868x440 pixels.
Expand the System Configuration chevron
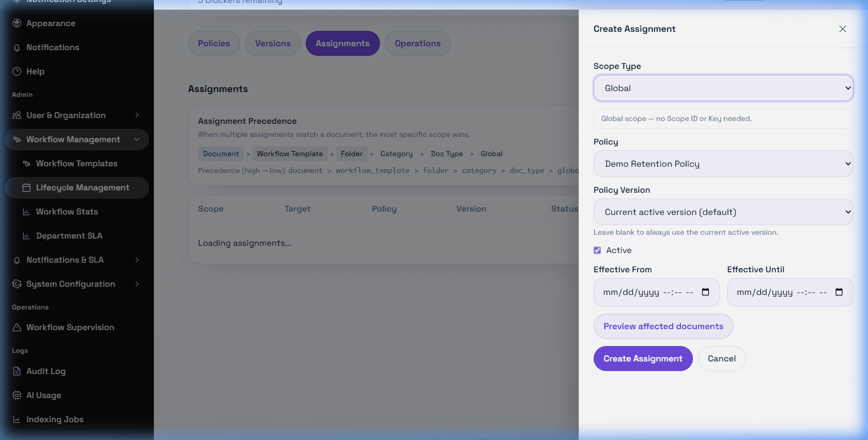[x=137, y=284]
